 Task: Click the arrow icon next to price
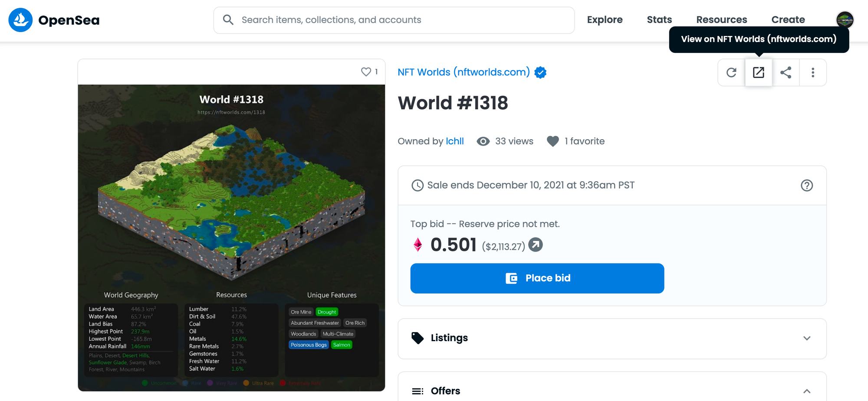click(536, 245)
